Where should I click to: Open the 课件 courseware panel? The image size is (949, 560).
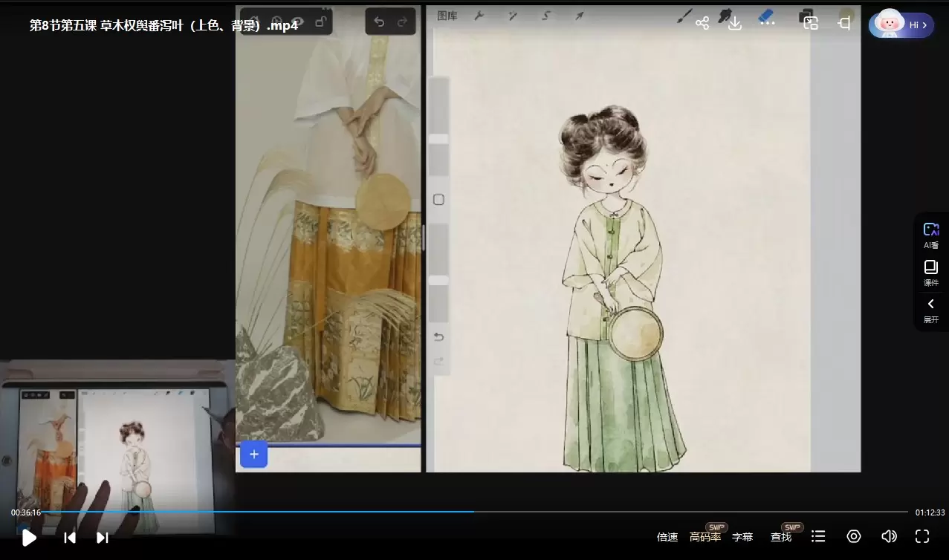click(x=931, y=273)
